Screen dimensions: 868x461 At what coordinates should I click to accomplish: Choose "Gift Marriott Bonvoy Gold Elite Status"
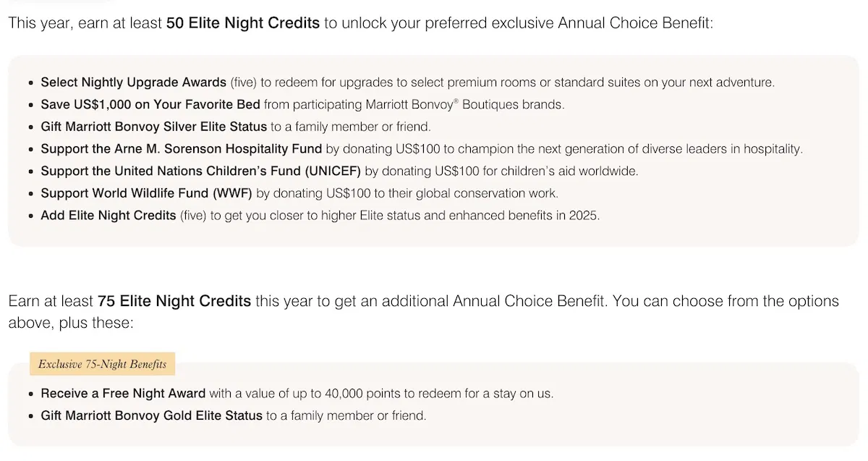[151, 416]
